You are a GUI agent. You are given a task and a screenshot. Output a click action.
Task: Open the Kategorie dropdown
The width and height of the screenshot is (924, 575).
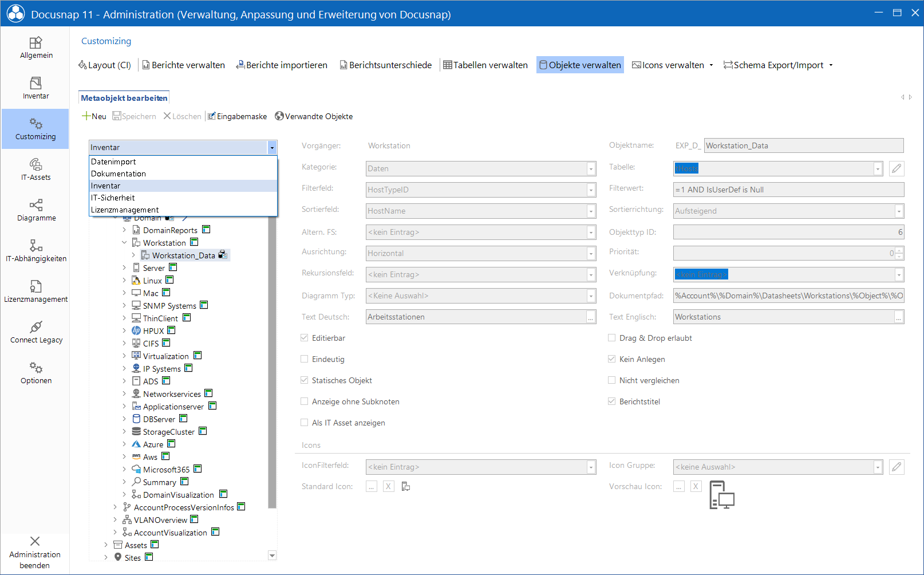click(591, 168)
